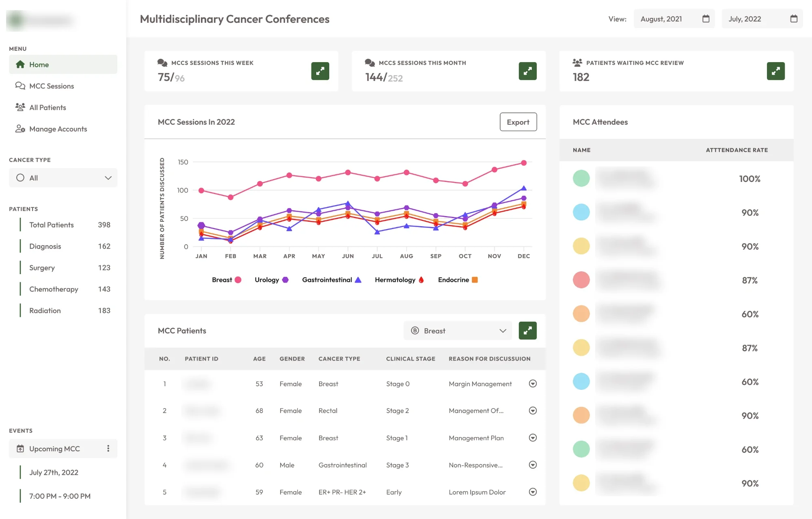Screen dimensions: 812x519
Task: Open calendar icon for July, 2022 date
Action: click(x=794, y=19)
